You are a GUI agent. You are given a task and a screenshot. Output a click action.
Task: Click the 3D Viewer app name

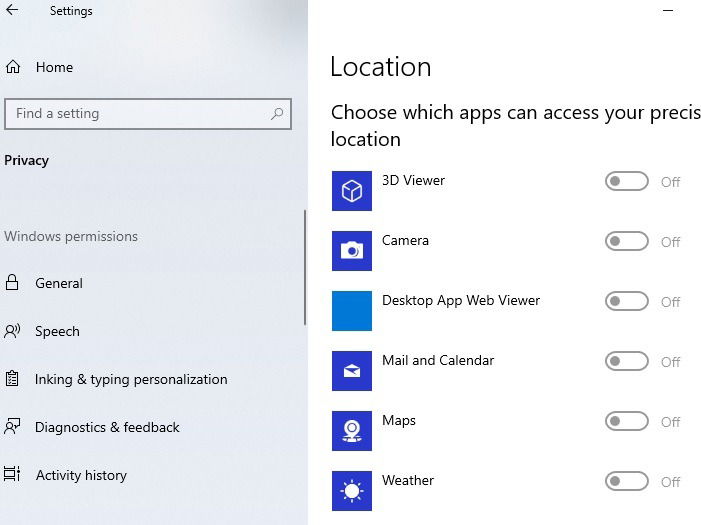pyautogui.click(x=414, y=180)
